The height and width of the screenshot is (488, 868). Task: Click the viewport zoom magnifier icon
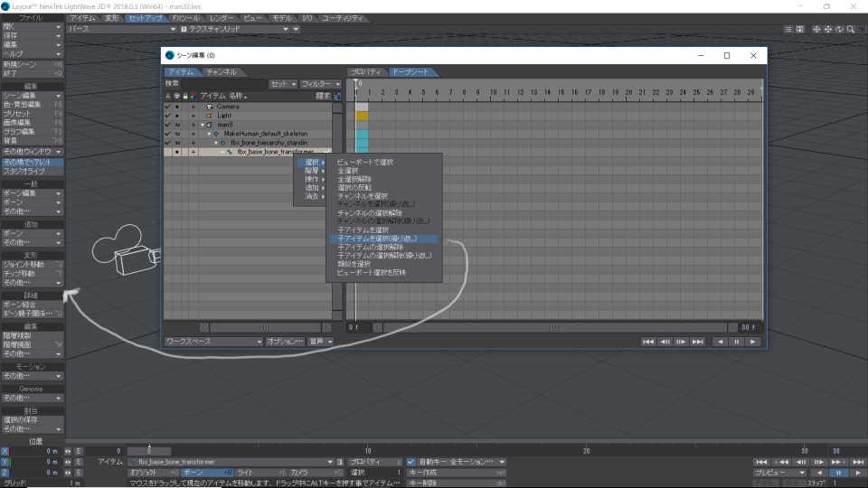point(851,29)
